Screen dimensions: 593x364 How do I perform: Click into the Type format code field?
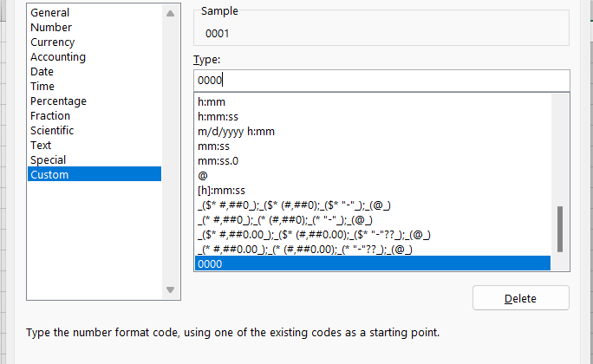(x=381, y=80)
